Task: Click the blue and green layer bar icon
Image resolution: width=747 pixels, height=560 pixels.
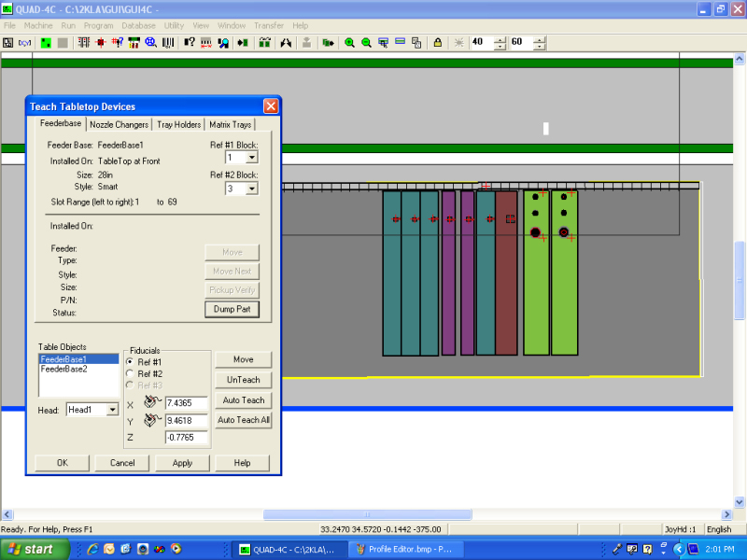Action: pyautogui.click(x=400, y=43)
